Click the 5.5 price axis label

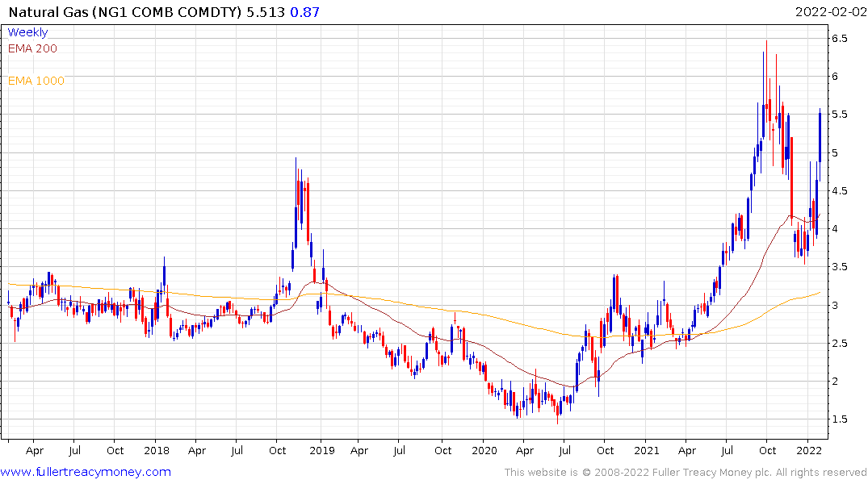pyautogui.click(x=839, y=115)
